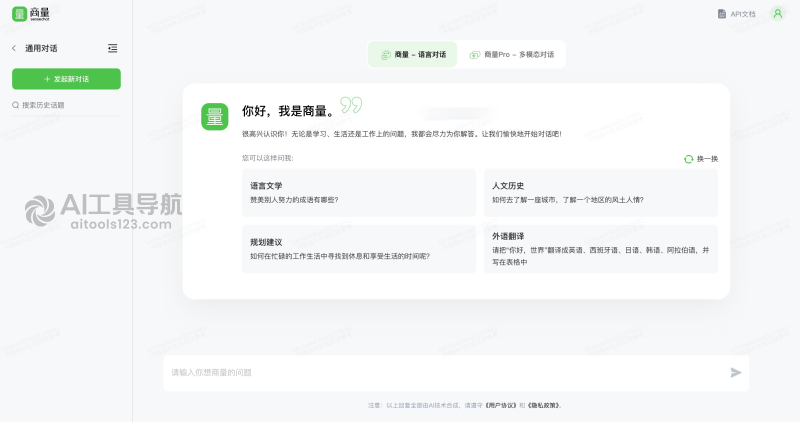Select the 规划建议 suggestion card
Screen dimensions: 800x422
tap(359, 249)
